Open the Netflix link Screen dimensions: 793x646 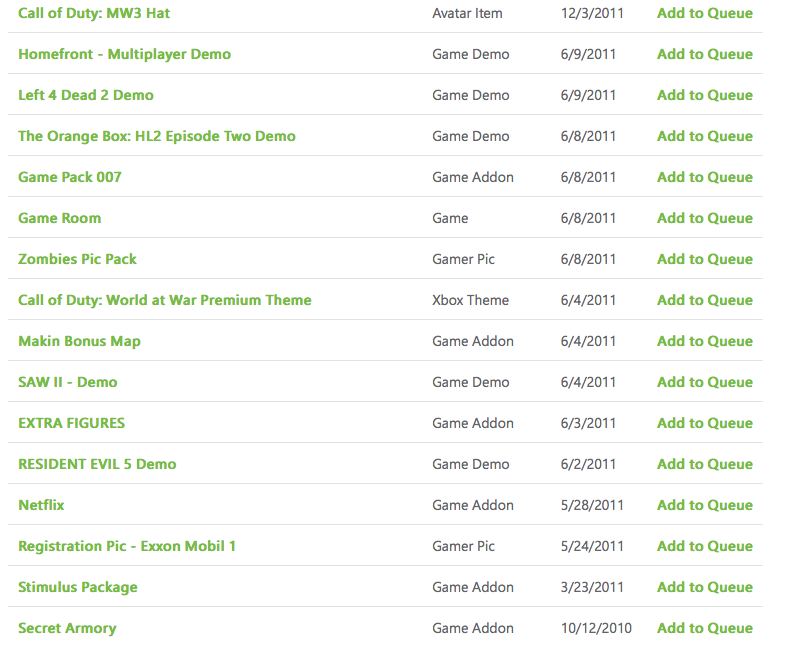[41, 505]
